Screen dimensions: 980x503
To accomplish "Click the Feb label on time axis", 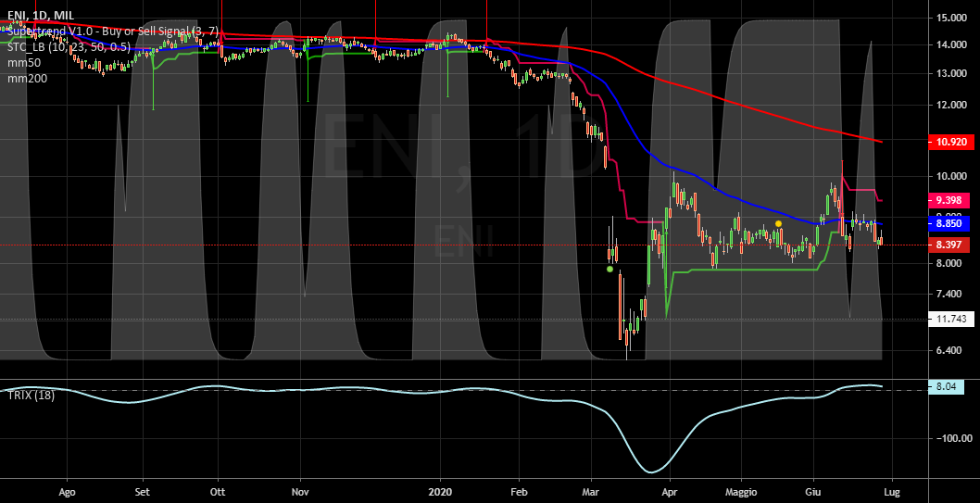I will (519, 493).
